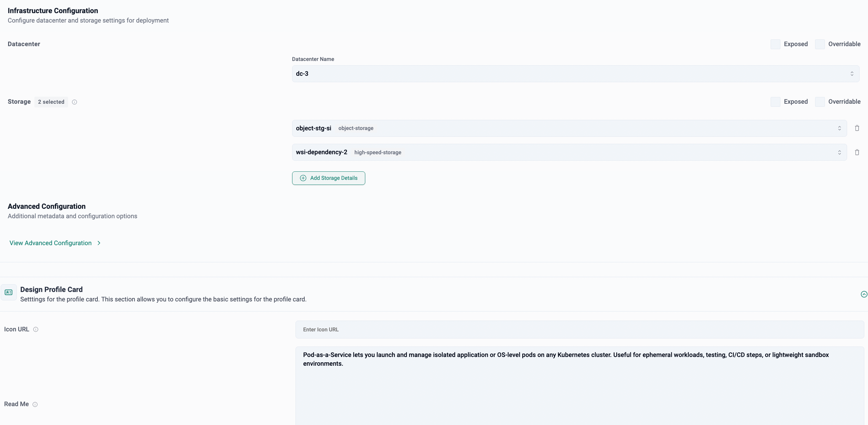Collapse the Design Profile Card section
868x425 pixels.
tap(864, 294)
